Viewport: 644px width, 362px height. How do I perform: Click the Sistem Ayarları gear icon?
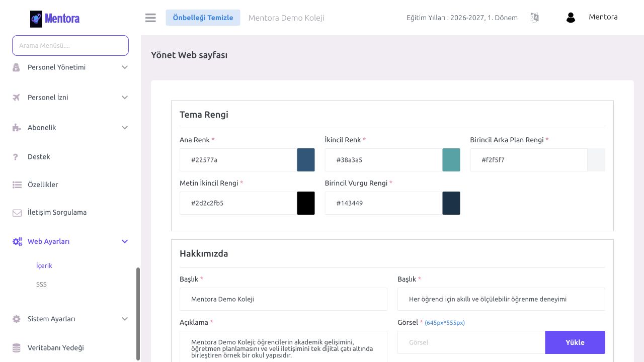click(x=16, y=319)
